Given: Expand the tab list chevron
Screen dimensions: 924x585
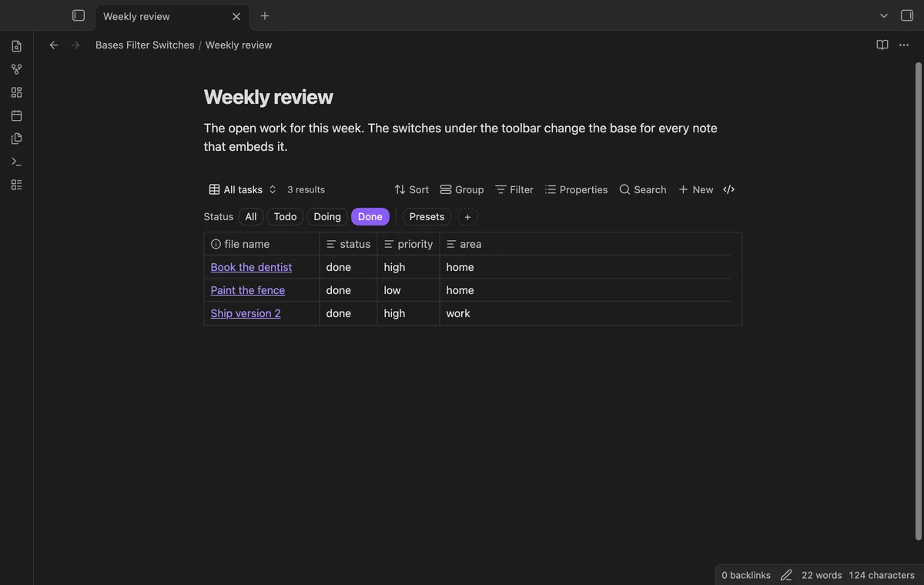Looking at the screenshot, I should click(884, 16).
